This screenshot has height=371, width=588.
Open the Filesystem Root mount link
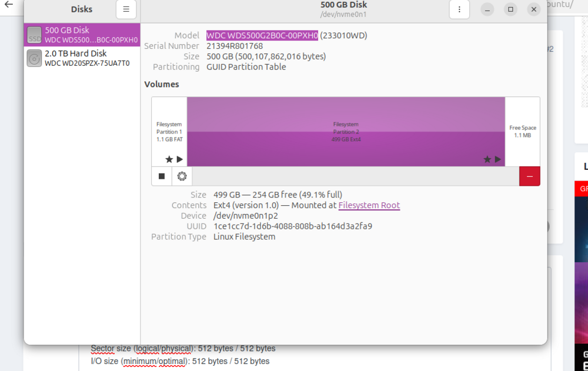click(369, 205)
